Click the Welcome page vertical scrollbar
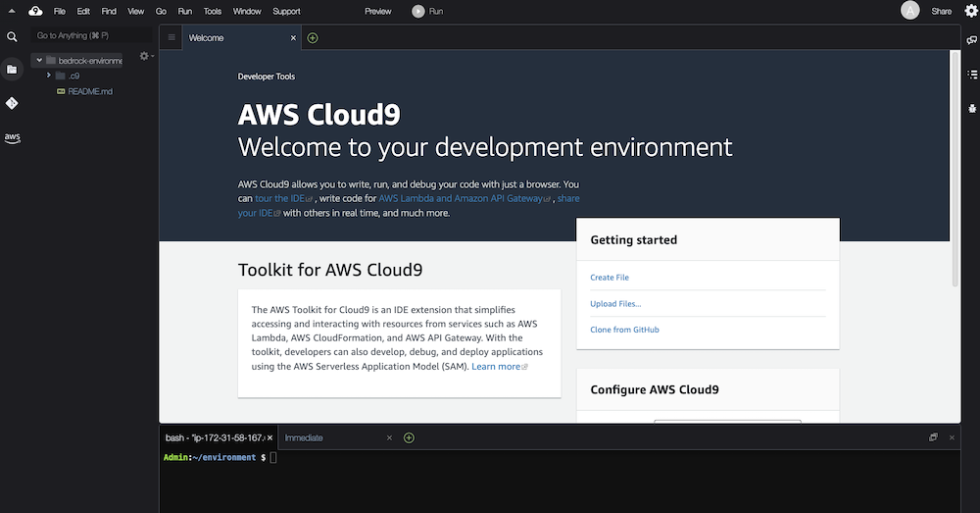The image size is (980, 513). click(955, 169)
